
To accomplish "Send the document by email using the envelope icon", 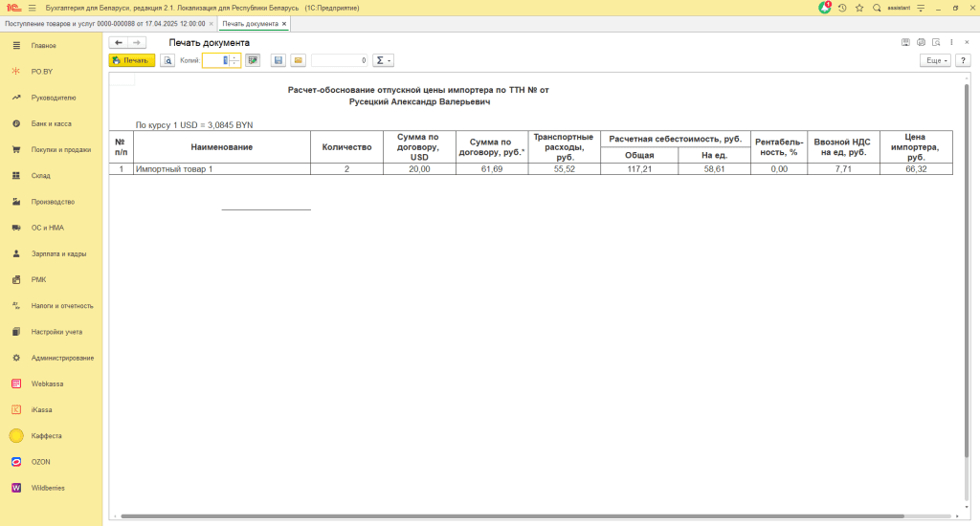I will (299, 60).
